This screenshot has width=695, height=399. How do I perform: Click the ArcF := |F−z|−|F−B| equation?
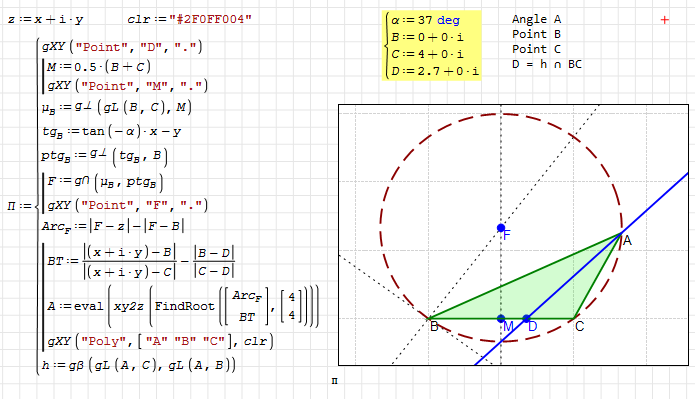click(x=113, y=227)
